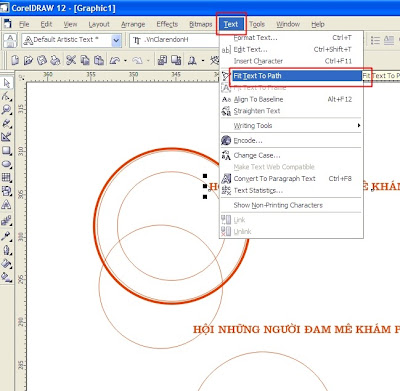The image size is (400, 391).
Task: Click the Open file icon
Action: (28, 60)
